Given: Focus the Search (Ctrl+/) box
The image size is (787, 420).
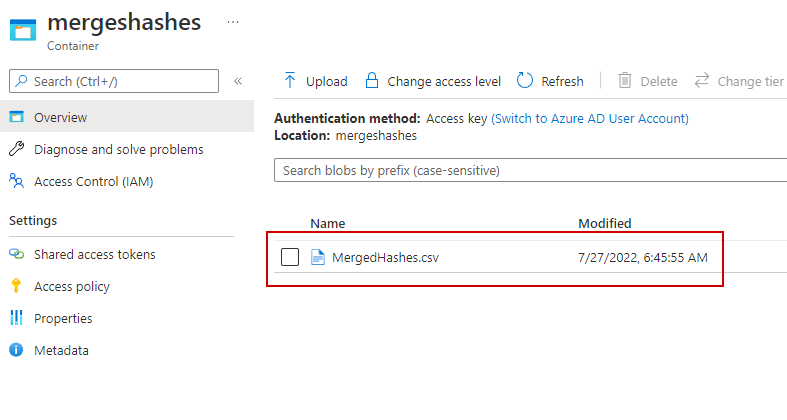Looking at the screenshot, I should point(114,81).
